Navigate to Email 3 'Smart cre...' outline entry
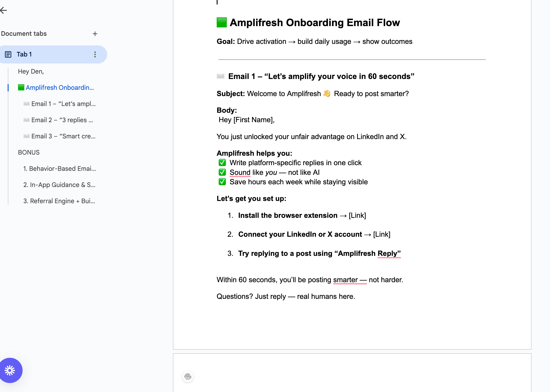The image size is (550, 392). click(x=63, y=136)
